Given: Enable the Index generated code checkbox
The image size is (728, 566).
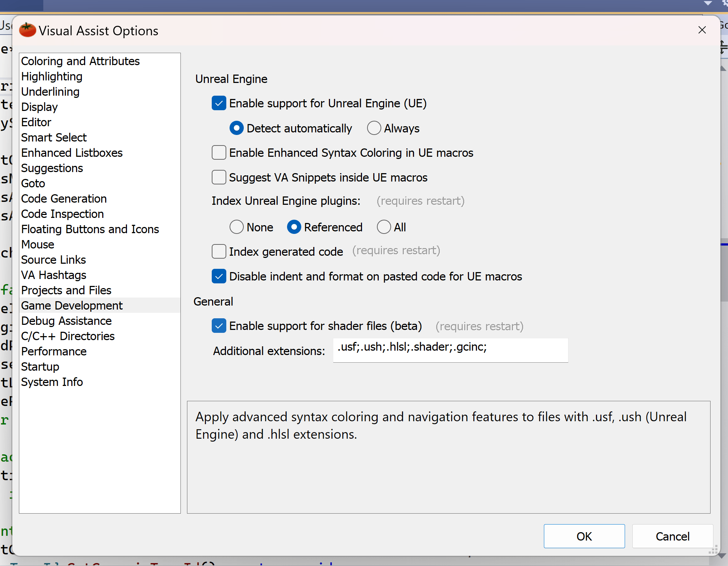Looking at the screenshot, I should 219,252.
